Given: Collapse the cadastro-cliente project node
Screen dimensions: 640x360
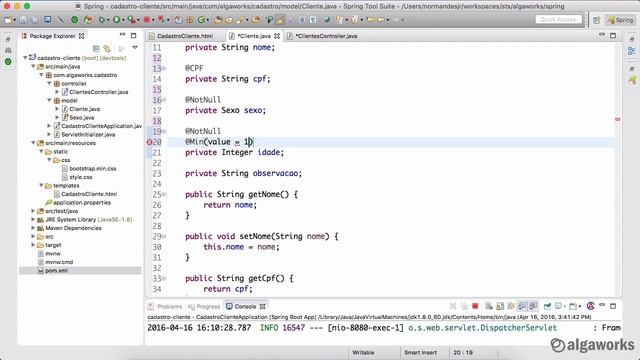Looking at the screenshot, I should point(25,58).
